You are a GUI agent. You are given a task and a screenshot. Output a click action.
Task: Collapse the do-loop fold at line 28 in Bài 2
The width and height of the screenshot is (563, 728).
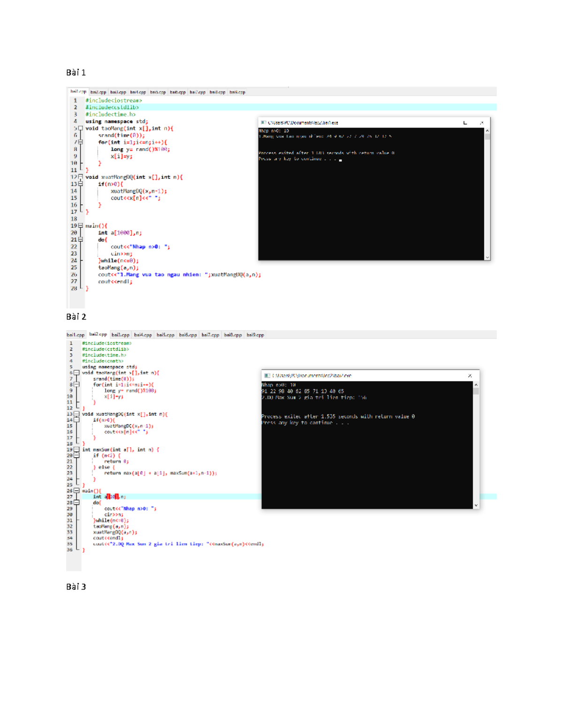click(x=76, y=503)
